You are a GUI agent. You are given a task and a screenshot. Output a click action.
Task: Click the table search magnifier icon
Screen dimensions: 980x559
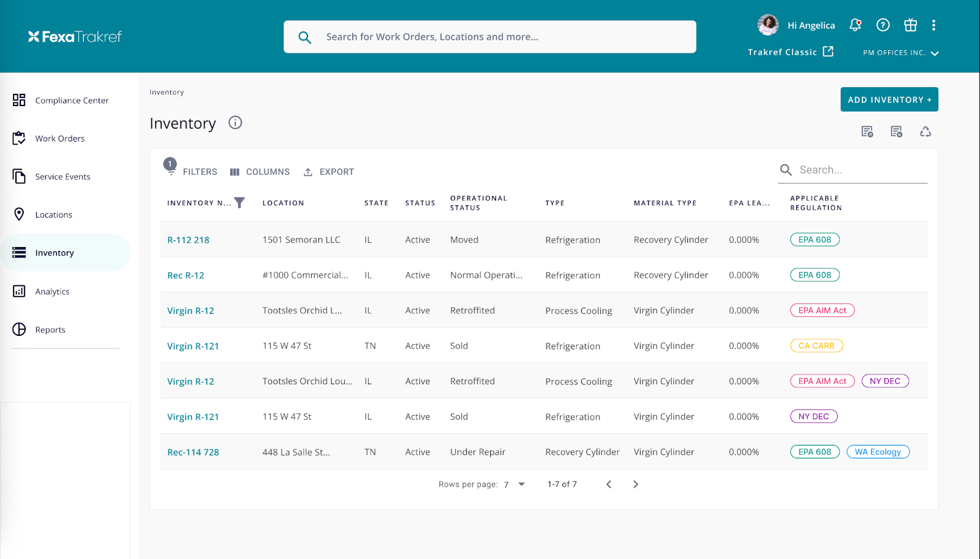point(786,170)
